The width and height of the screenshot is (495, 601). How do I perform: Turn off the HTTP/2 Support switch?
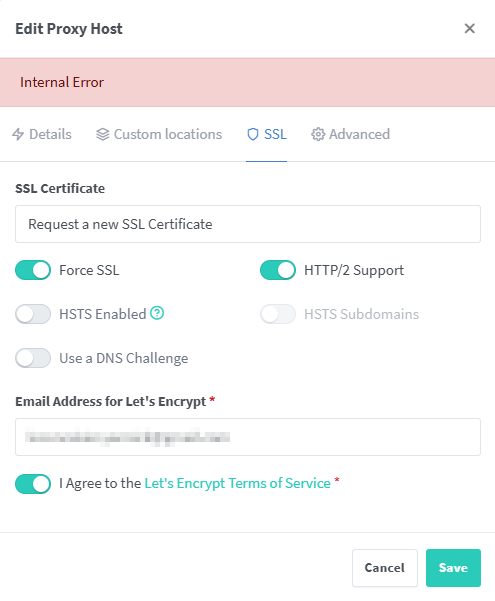tap(278, 270)
